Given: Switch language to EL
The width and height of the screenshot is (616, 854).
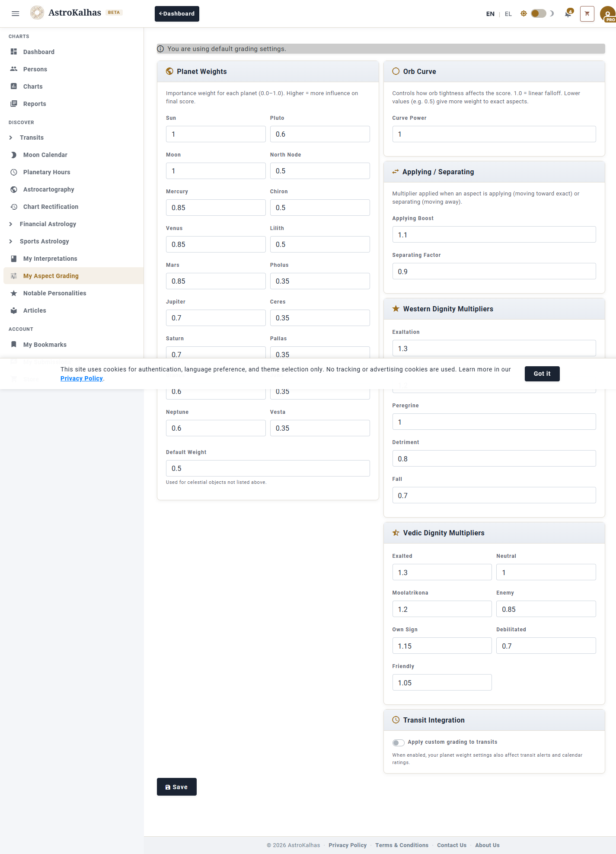Looking at the screenshot, I should (508, 14).
